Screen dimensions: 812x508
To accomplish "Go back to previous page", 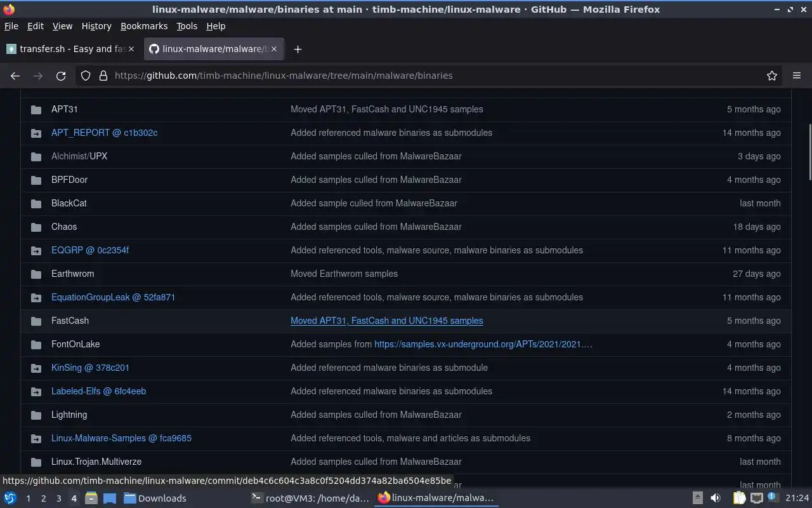I will click(x=15, y=76).
